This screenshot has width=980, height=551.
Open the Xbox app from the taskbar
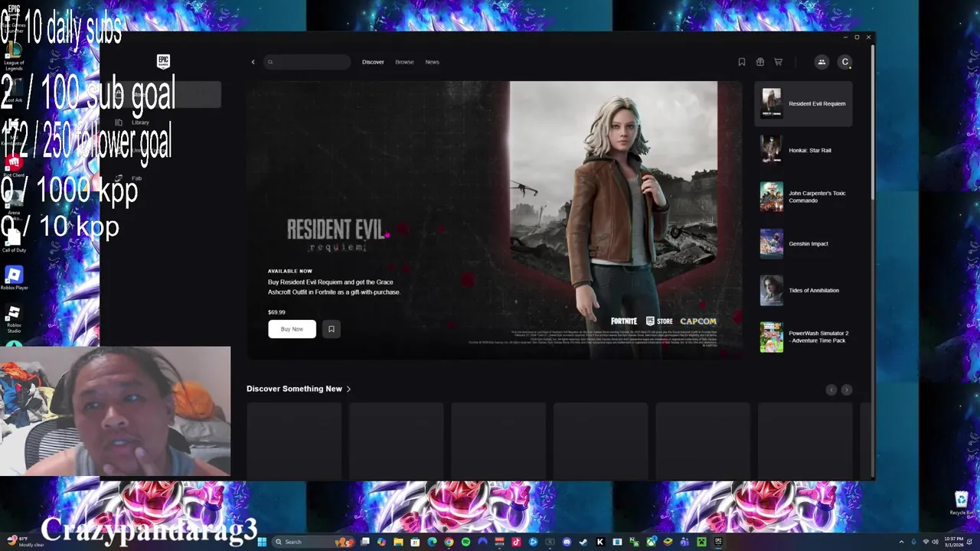[x=650, y=542]
